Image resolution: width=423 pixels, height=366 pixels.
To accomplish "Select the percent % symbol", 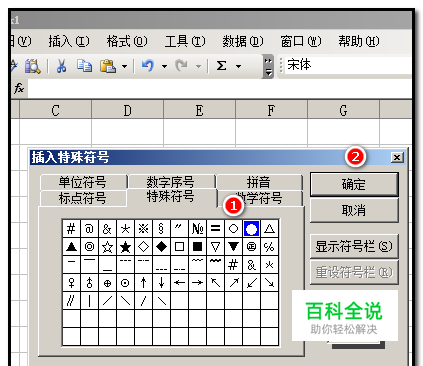I will point(269,247).
